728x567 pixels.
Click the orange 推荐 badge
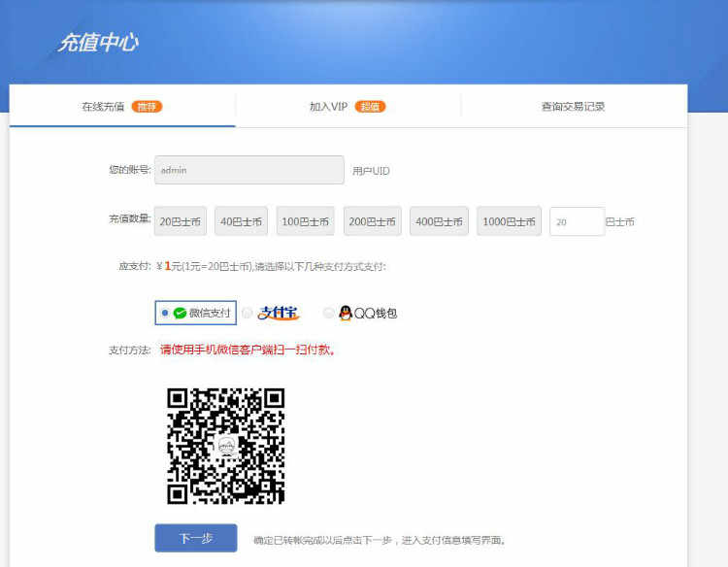147,107
